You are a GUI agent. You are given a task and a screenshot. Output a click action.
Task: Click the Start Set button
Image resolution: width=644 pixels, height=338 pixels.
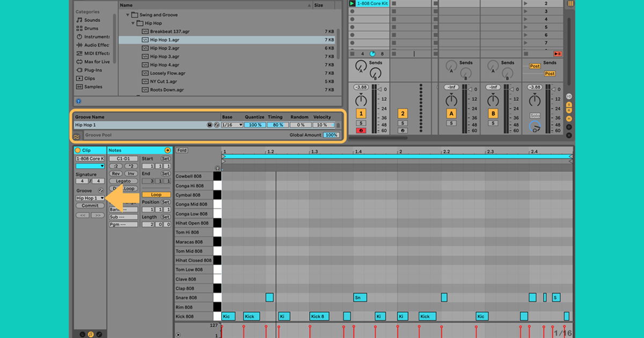pos(165,159)
